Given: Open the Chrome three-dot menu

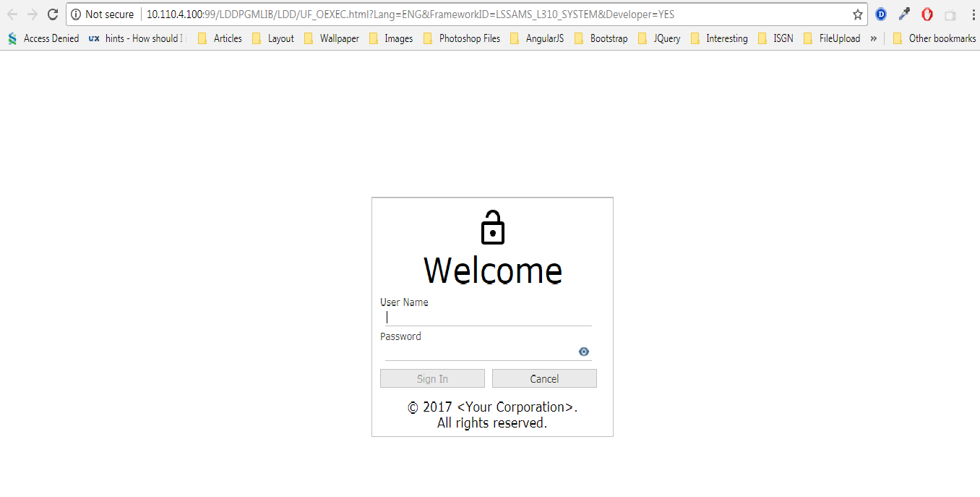Looking at the screenshot, I should click(x=973, y=14).
